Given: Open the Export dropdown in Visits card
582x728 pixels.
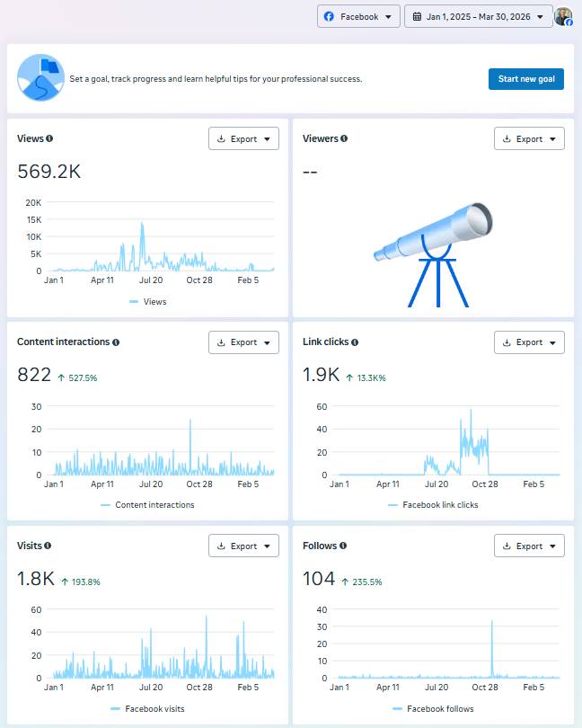Looking at the screenshot, I should [x=243, y=546].
